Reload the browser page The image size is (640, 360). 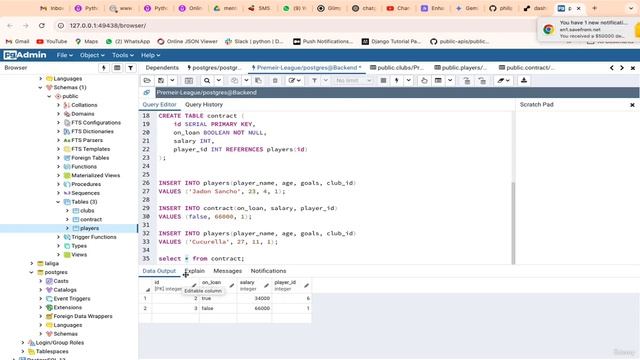tap(42, 26)
